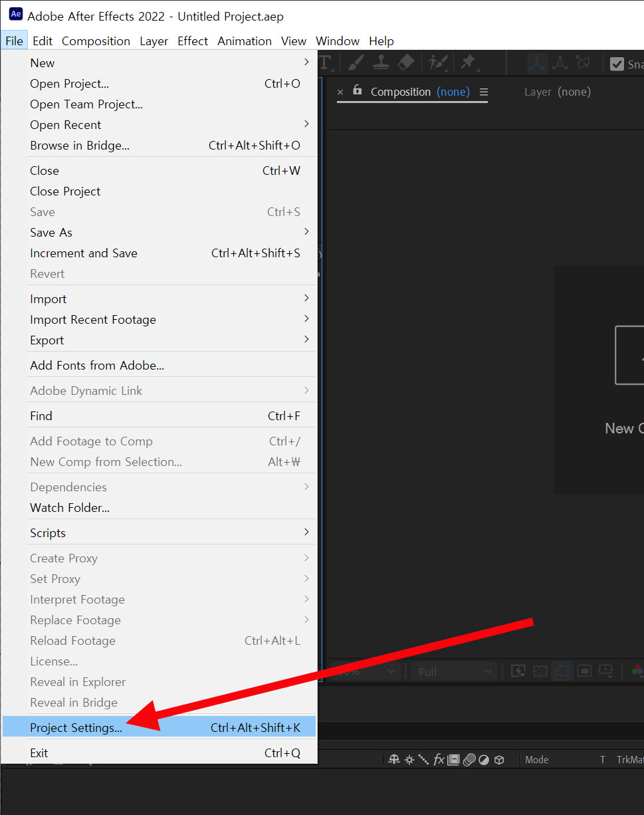
Task: Click the Shy switch column icon
Action: pyautogui.click(x=394, y=760)
